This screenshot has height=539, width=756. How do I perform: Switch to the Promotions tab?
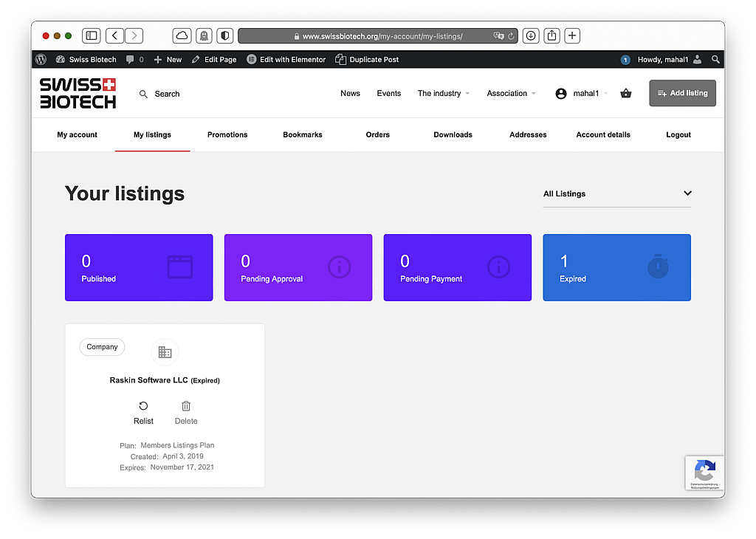(x=227, y=135)
